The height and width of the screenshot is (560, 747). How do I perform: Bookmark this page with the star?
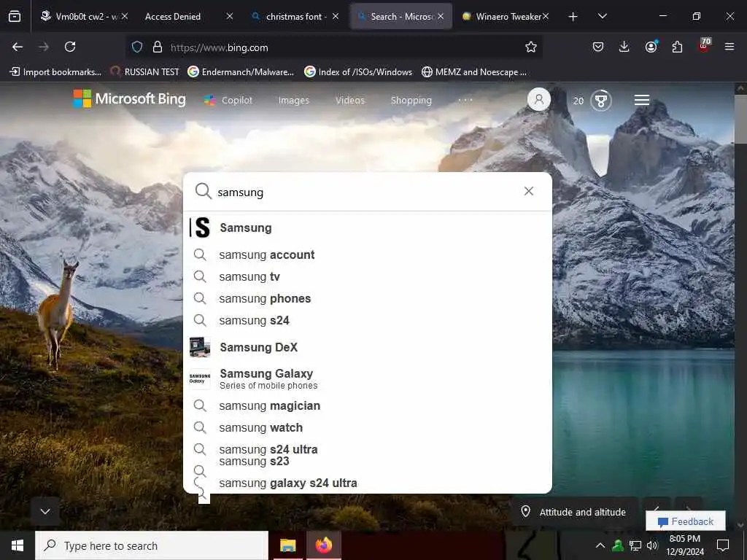pyautogui.click(x=531, y=47)
